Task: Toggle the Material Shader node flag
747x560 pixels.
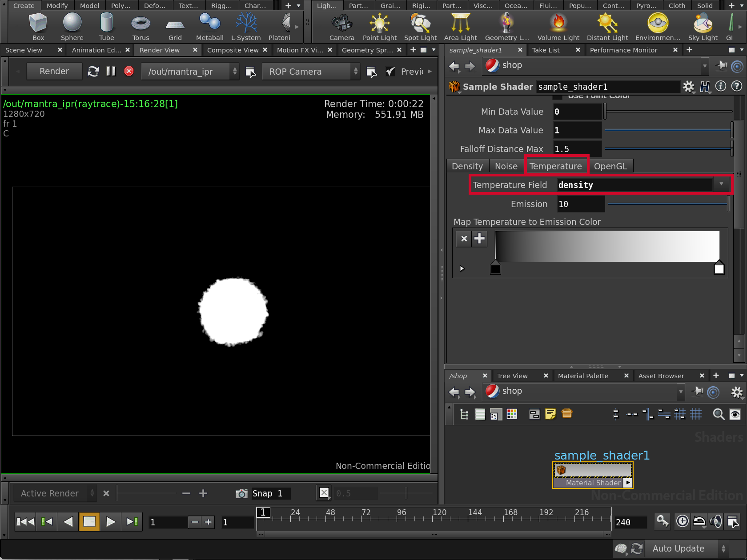Action: 627,483
